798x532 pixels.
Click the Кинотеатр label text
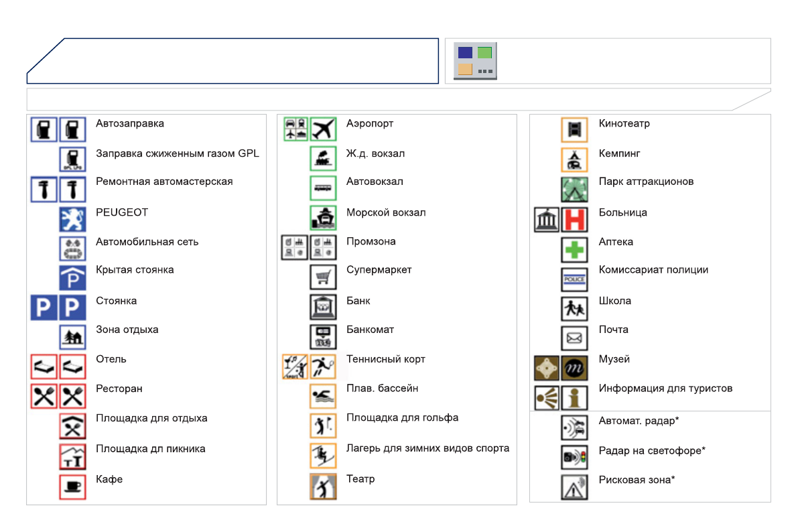pos(624,124)
